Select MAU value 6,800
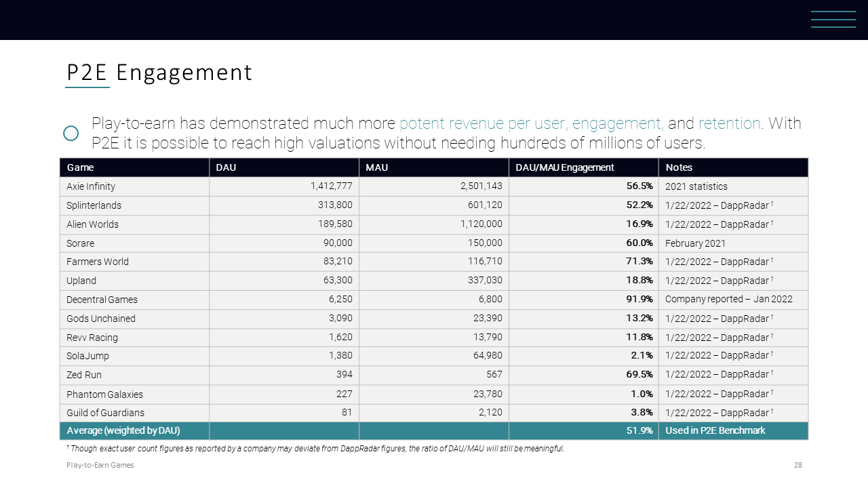Viewport: 868px width, 488px height. coord(490,300)
